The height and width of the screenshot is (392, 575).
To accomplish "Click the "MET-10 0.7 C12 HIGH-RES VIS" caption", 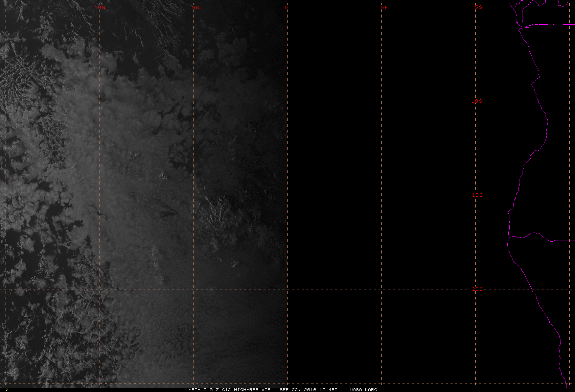I will pyautogui.click(x=229, y=390).
